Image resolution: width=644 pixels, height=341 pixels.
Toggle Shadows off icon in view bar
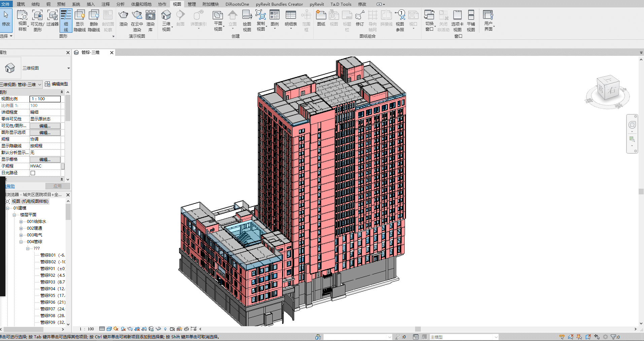pos(123,329)
